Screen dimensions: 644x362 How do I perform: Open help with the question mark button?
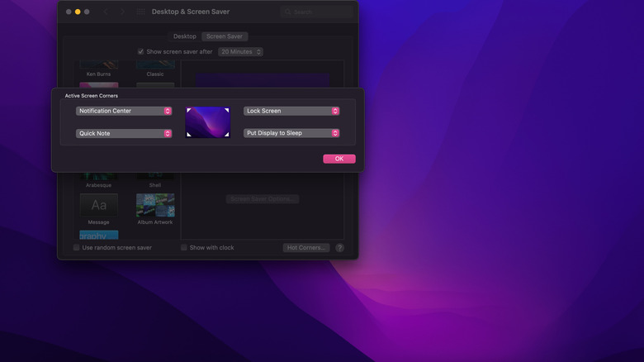339,248
